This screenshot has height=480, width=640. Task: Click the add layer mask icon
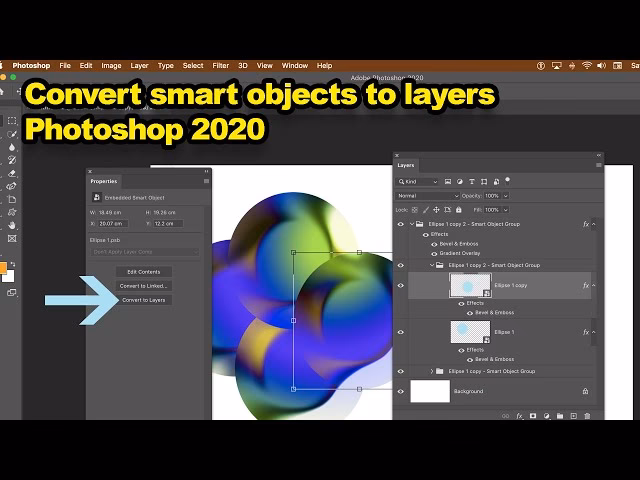(x=533, y=416)
